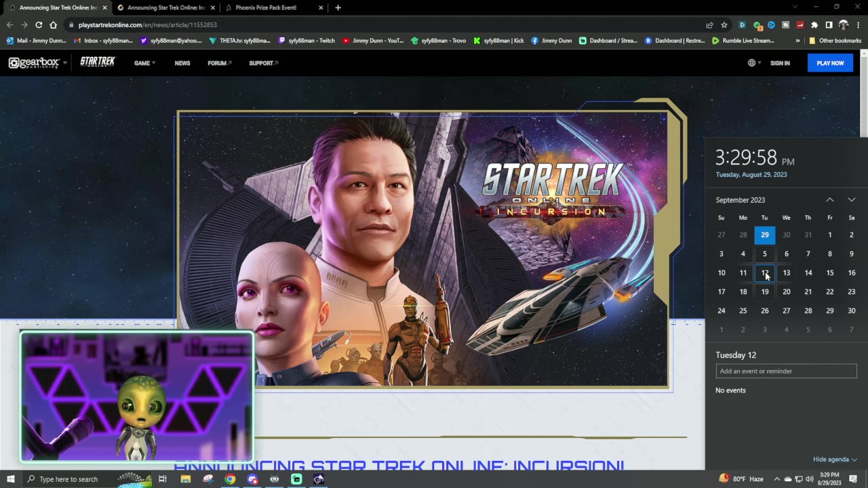The height and width of the screenshot is (488, 868).
Task: Click the Star Trek Online logo in header
Action: (x=98, y=62)
